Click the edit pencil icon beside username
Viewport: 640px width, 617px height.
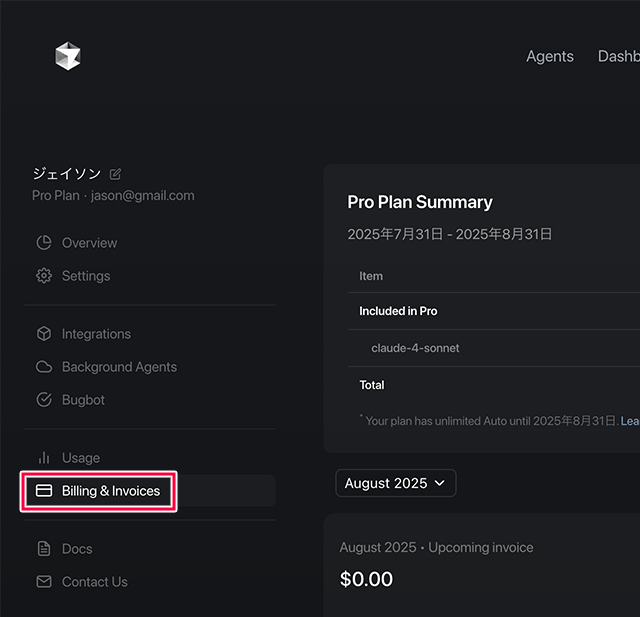[116, 174]
